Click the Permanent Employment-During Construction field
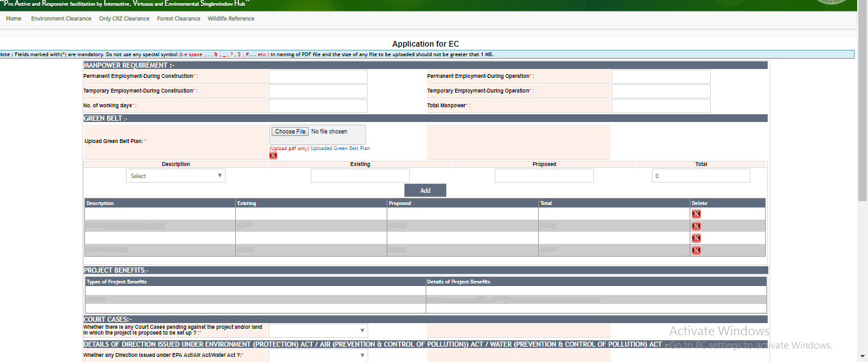Viewport: 868px width, 362px height. coord(318,77)
